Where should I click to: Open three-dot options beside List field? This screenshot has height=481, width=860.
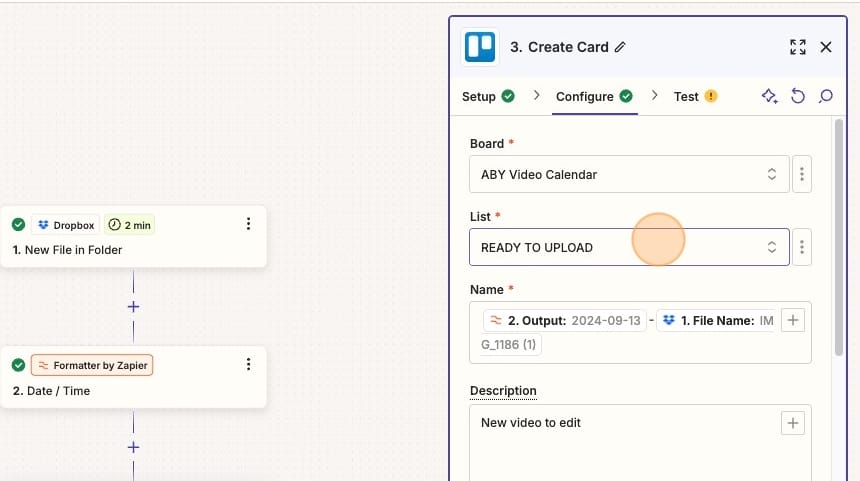point(802,247)
